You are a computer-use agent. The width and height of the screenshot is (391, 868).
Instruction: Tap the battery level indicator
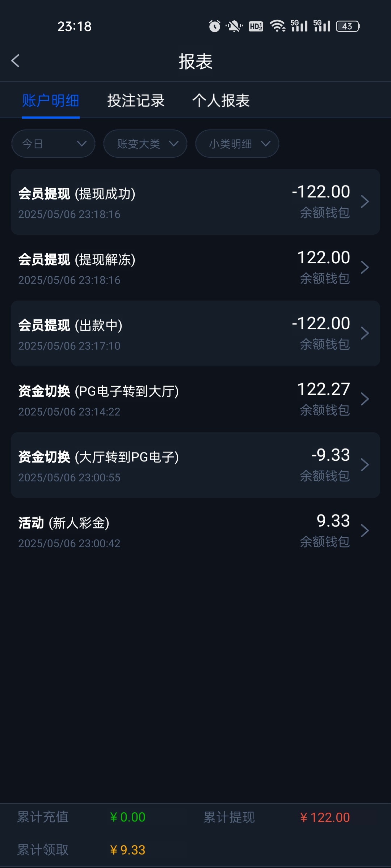pos(348,26)
